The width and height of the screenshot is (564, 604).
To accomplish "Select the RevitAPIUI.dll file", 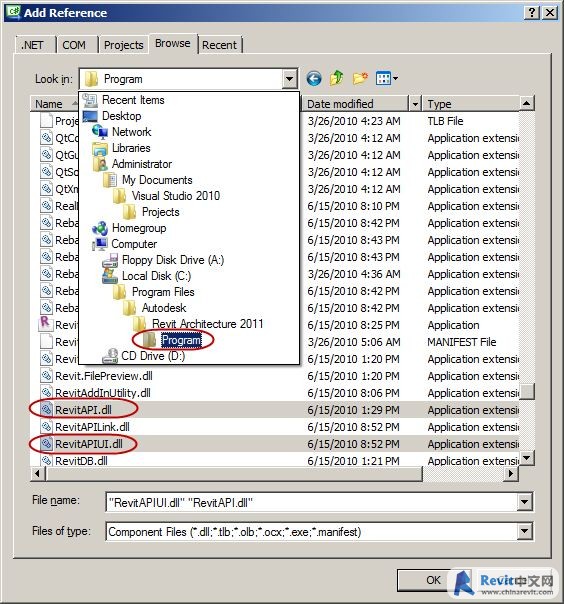I will click(89, 444).
